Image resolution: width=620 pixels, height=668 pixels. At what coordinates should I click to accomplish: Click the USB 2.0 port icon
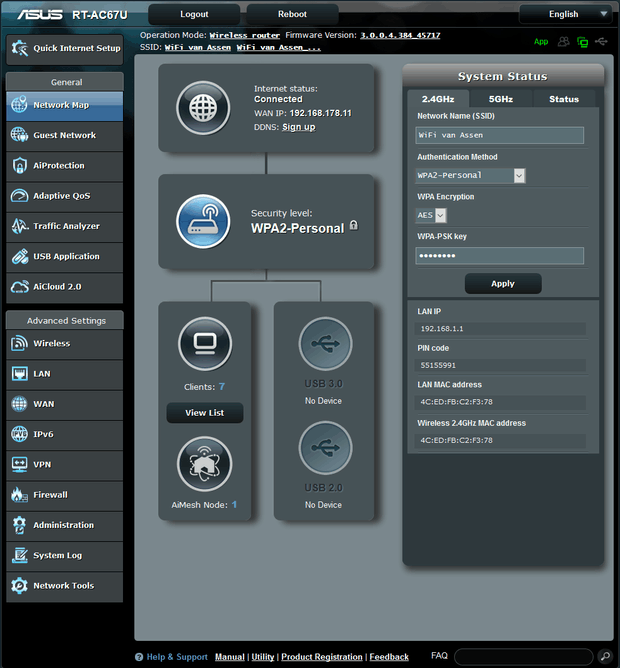(x=326, y=448)
